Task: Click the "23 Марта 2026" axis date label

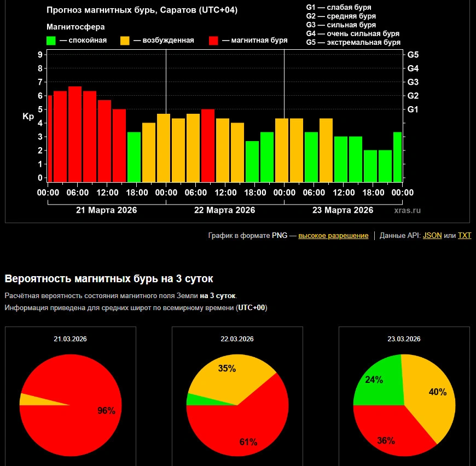Action: point(343,210)
